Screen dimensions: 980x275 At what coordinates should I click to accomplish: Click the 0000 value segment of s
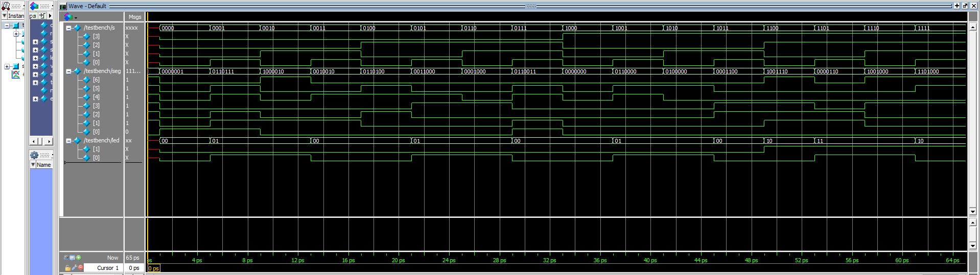(x=185, y=28)
